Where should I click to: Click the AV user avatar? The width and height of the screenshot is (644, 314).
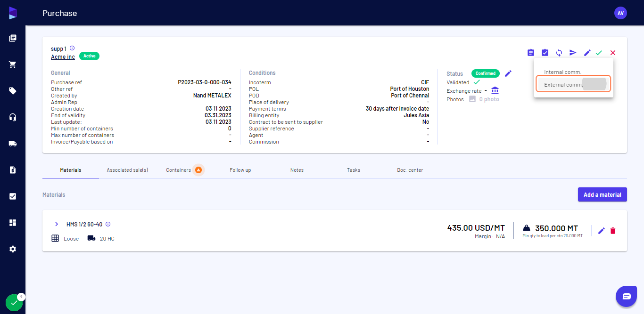point(620,13)
